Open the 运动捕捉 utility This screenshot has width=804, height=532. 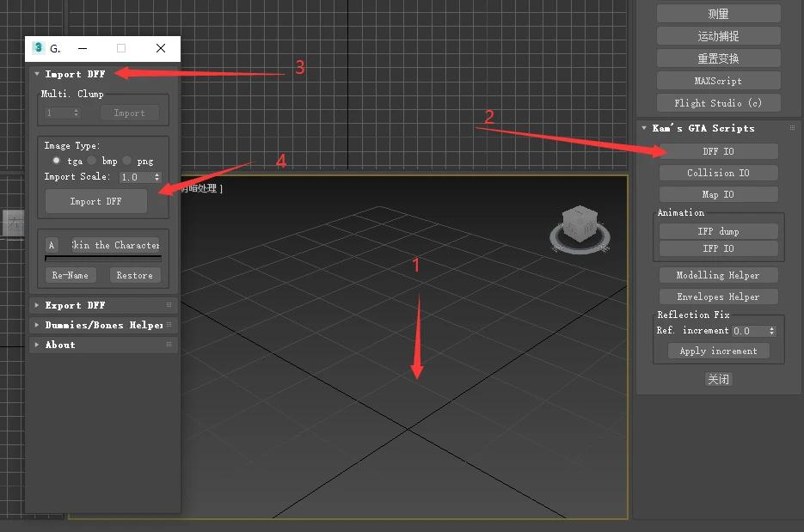point(718,36)
